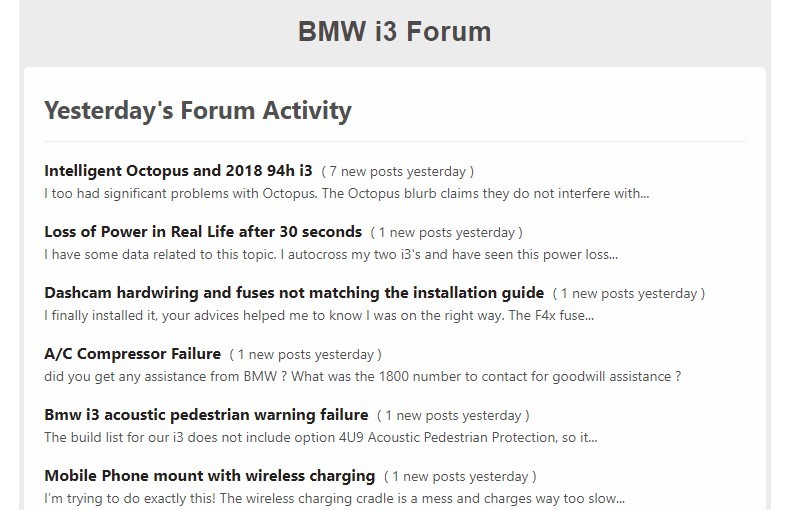The height and width of the screenshot is (510, 793).
Task: Click post count beside Loss of Power thread
Action: tap(447, 233)
